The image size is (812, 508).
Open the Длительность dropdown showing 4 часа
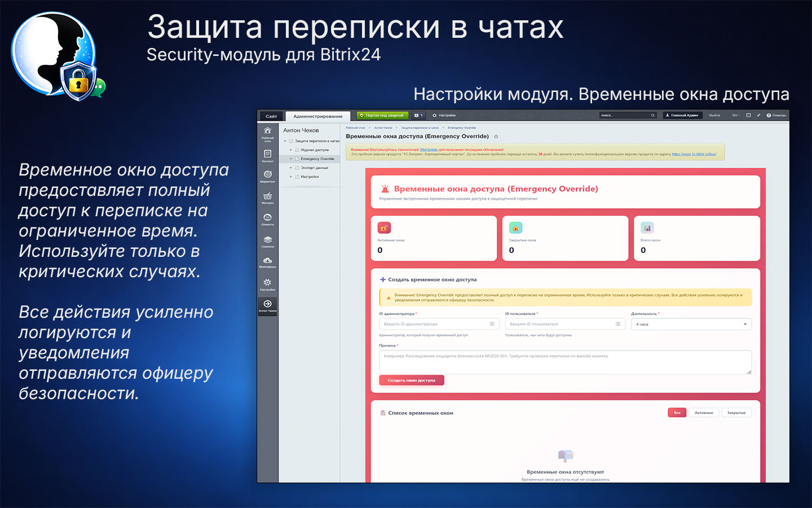(x=691, y=324)
